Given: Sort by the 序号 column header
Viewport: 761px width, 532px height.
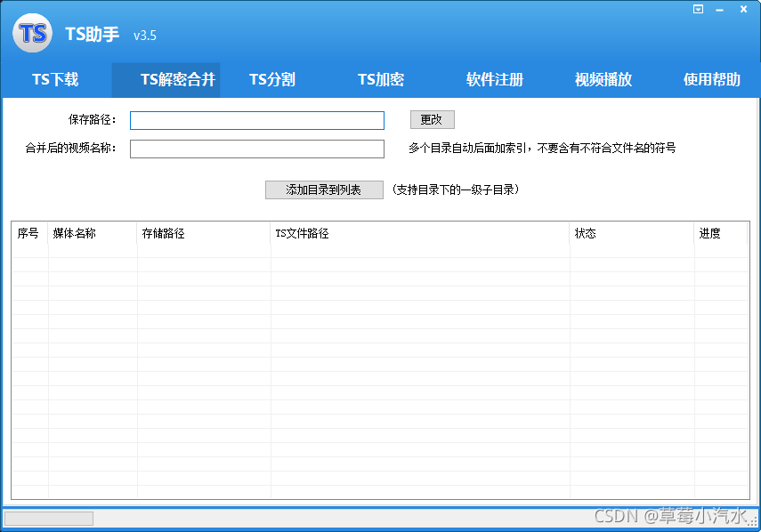Looking at the screenshot, I should tap(29, 233).
